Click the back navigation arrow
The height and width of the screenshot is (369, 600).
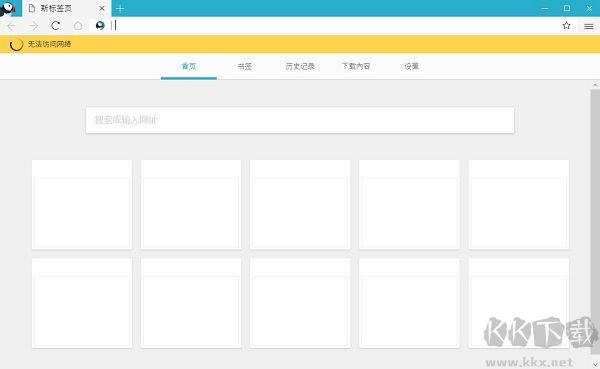pos(11,26)
